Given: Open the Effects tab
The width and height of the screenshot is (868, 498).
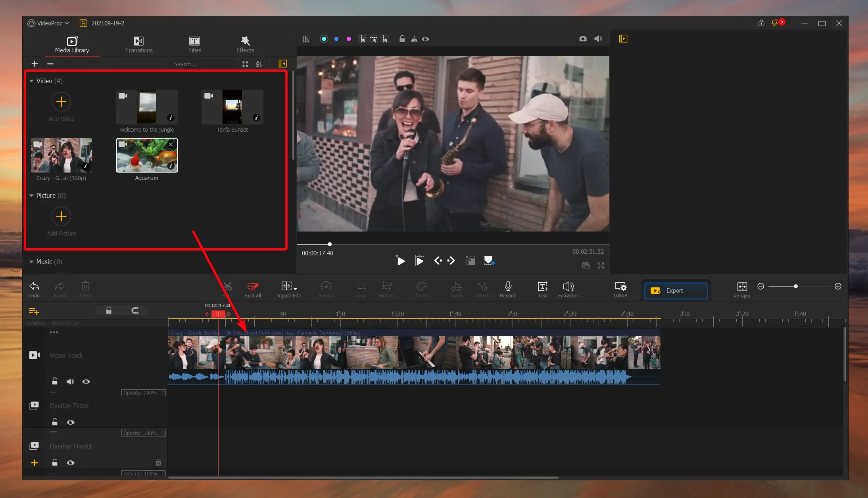Looking at the screenshot, I should (x=244, y=44).
